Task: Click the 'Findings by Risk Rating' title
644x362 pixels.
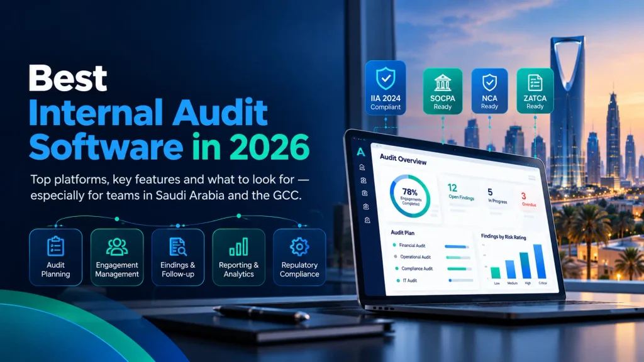Action: point(504,236)
